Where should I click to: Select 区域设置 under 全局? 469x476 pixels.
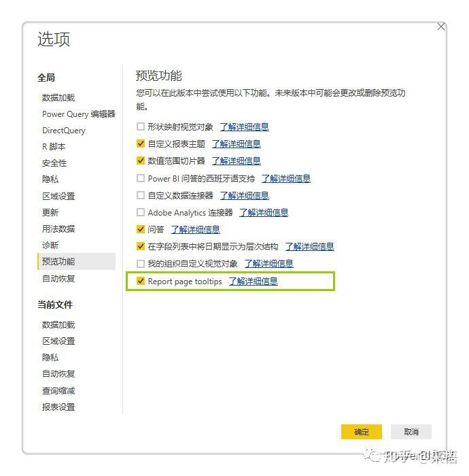tap(58, 196)
